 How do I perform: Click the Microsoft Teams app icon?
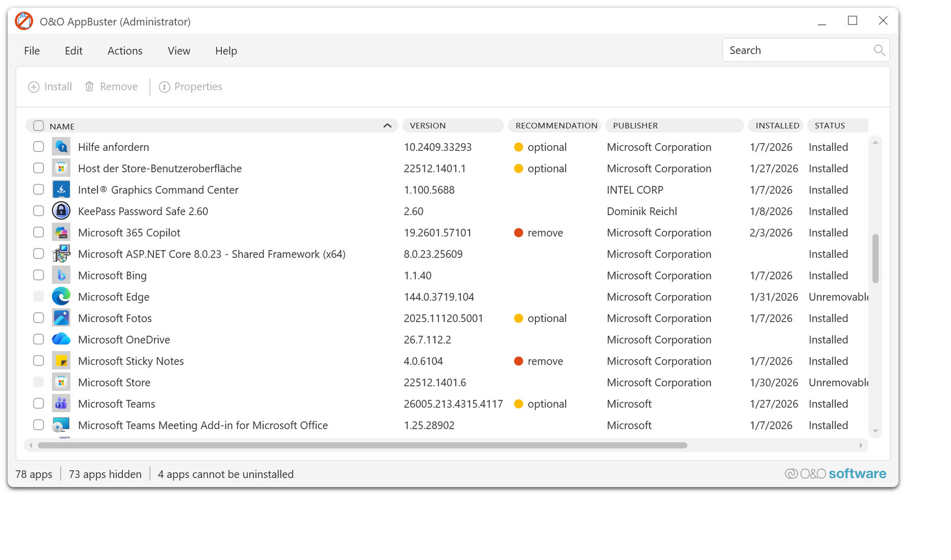point(61,403)
